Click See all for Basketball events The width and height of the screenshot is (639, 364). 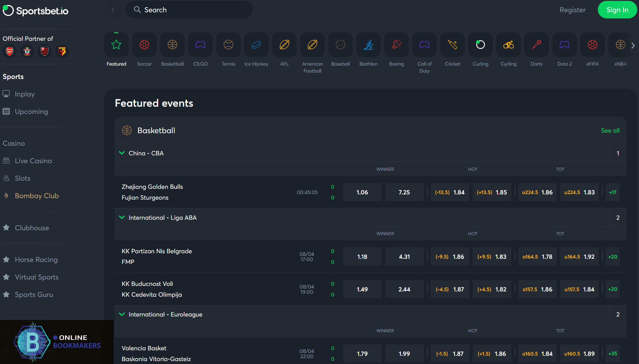point(610,131)
